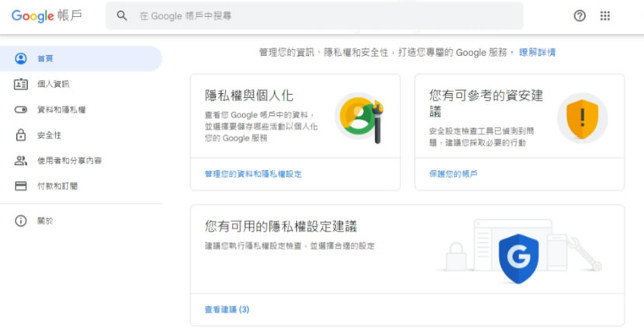Open the 查看建議 (3) link
Viewport: 644px width, 334px height.
(227, 309)
